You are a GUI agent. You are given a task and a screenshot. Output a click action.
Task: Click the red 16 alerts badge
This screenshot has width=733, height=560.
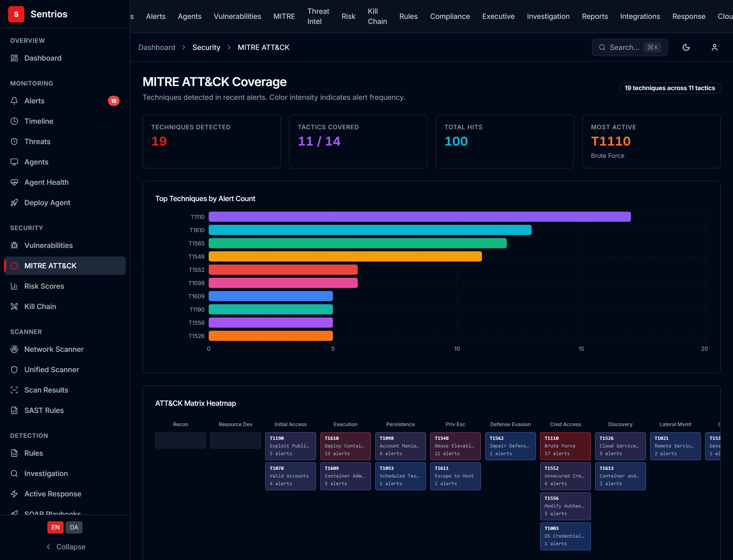coord(114,101)
